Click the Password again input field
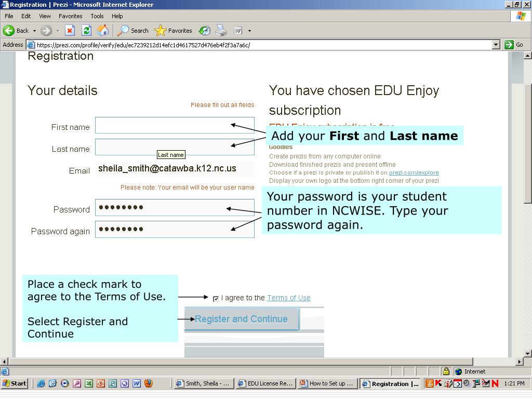 (x=175, y=229)
